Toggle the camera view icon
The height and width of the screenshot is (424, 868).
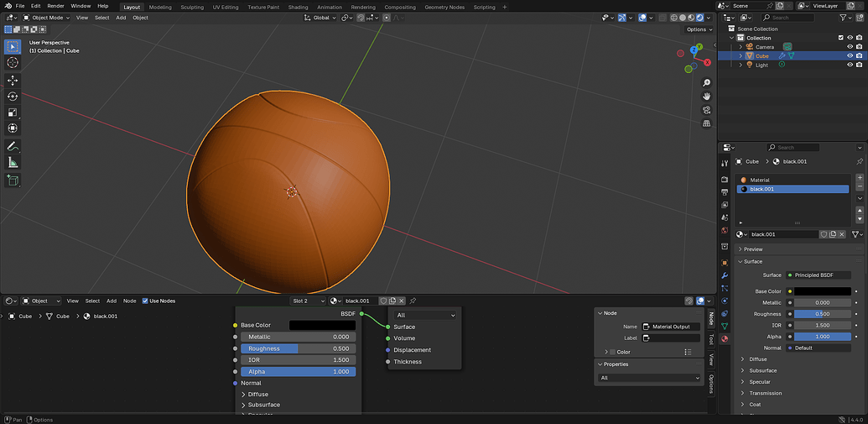click(706, 110)
